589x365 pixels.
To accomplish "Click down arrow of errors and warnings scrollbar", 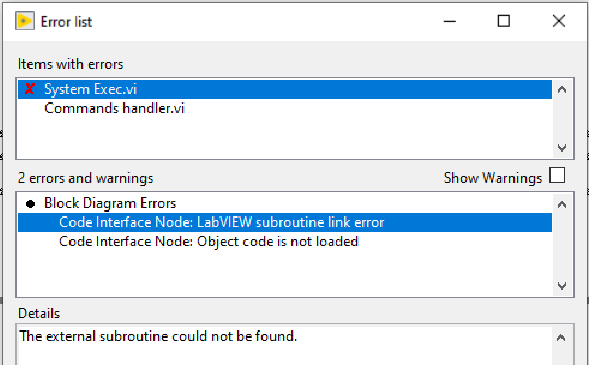I will [x=562, y=286].
